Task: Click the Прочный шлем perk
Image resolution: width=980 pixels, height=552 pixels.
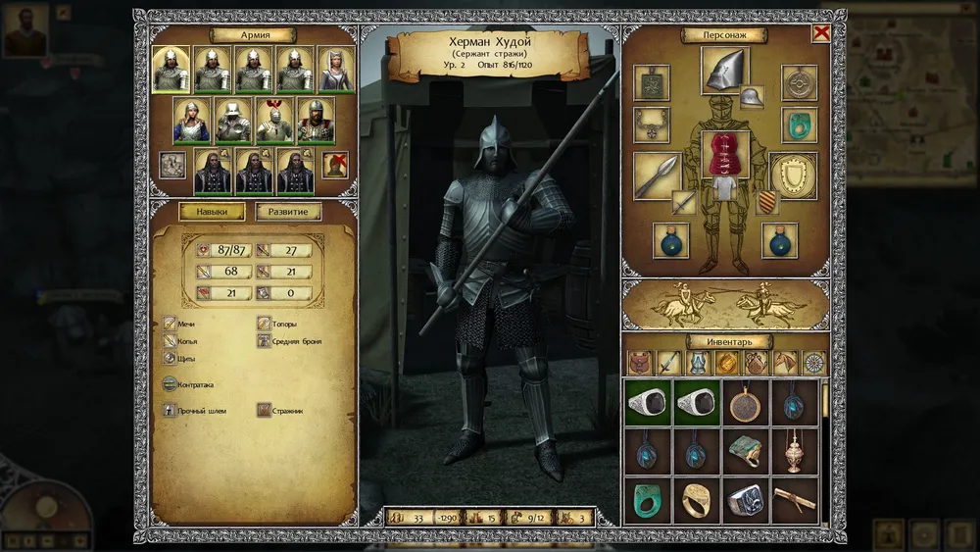Action: [194, 411]
